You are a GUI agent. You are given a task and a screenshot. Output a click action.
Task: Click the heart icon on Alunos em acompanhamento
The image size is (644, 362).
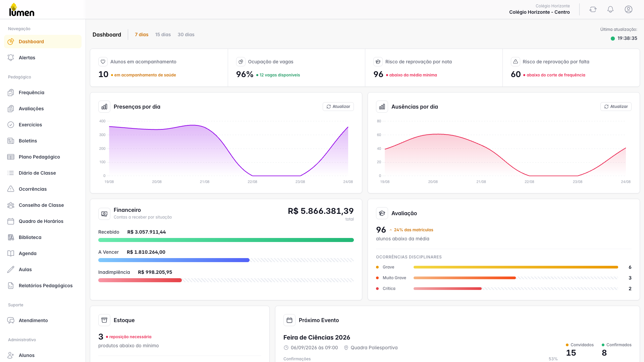tap(103, 62)
